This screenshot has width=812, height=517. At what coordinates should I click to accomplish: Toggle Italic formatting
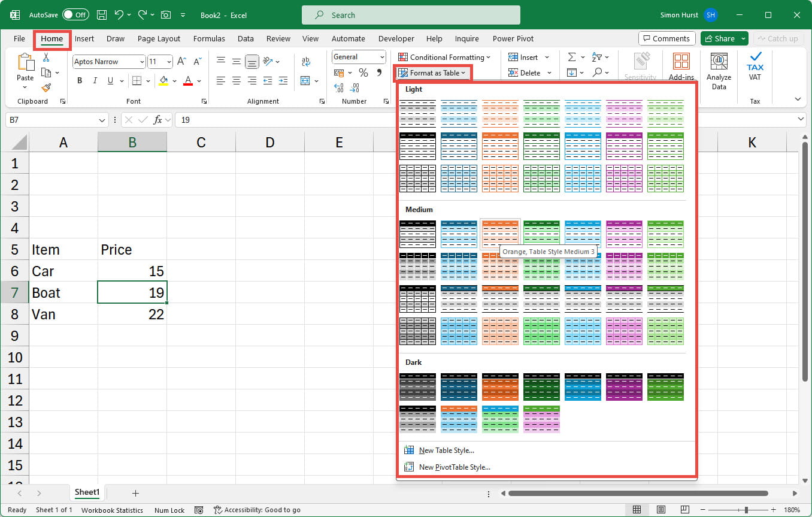click(x=95, y=81)
